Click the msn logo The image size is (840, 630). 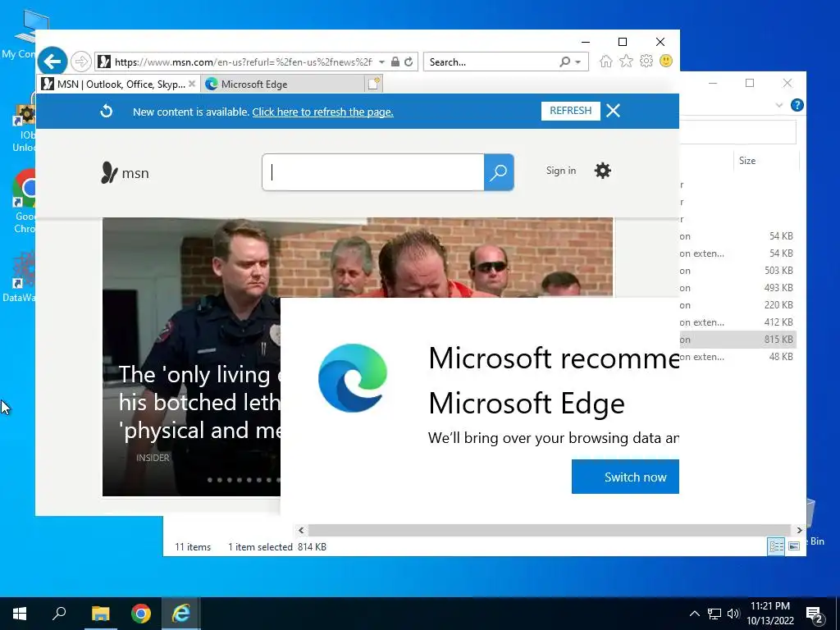click(125, 173)
